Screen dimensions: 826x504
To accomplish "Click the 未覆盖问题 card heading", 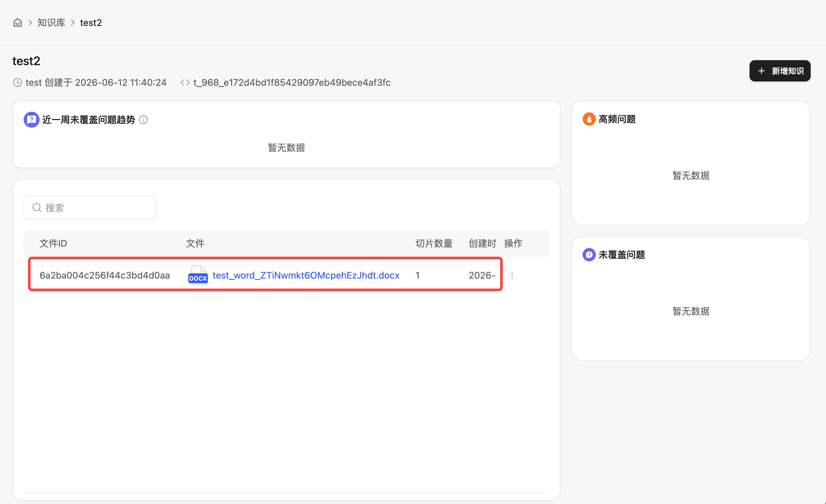I will (622, 255).
